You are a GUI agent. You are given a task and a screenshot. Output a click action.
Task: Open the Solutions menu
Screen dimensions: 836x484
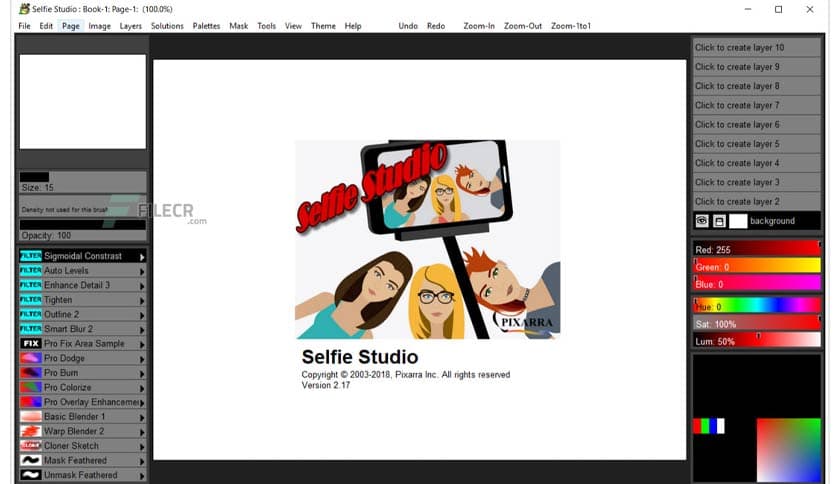point(167,26)
